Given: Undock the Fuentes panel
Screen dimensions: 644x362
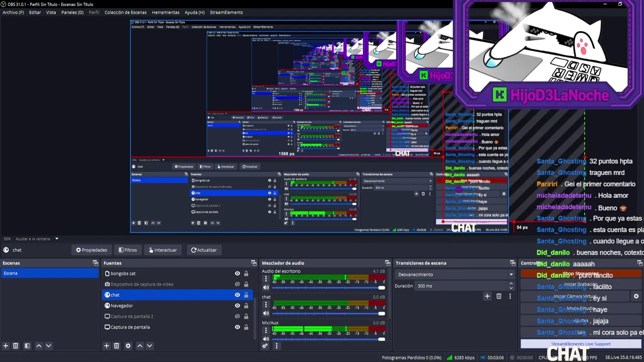Looking at the screenshot, I should (254, 263).
